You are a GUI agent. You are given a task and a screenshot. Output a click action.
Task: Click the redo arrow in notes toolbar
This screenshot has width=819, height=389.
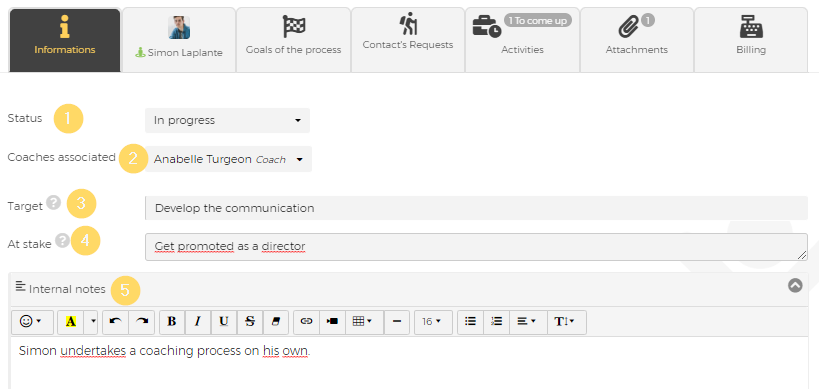click(x=142, y=322)
